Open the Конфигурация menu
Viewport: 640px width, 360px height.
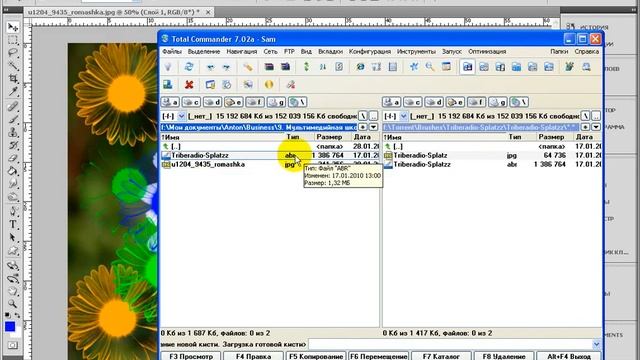[x=370, y=51]
